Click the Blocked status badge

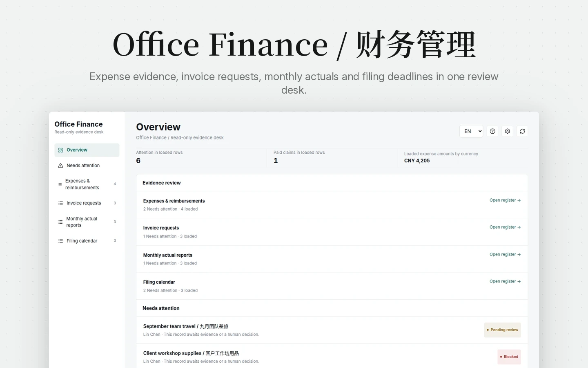click(x=509, y=357)
